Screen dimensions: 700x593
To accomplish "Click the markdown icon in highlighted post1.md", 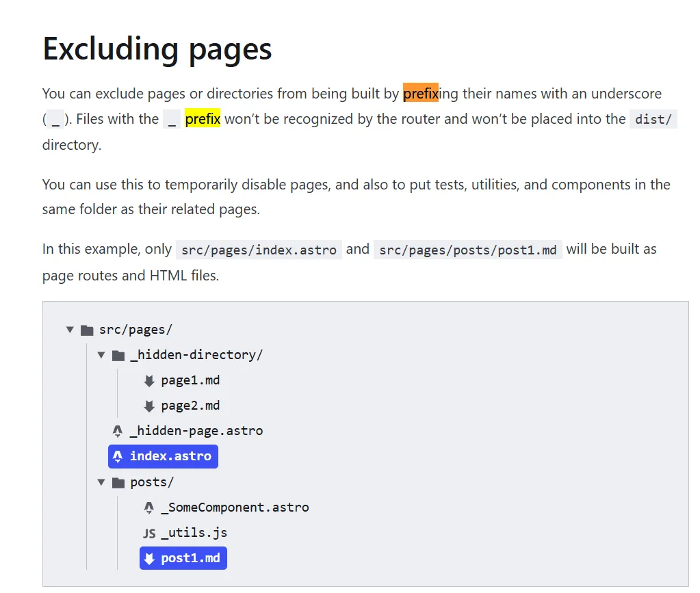I will [149, 558].
